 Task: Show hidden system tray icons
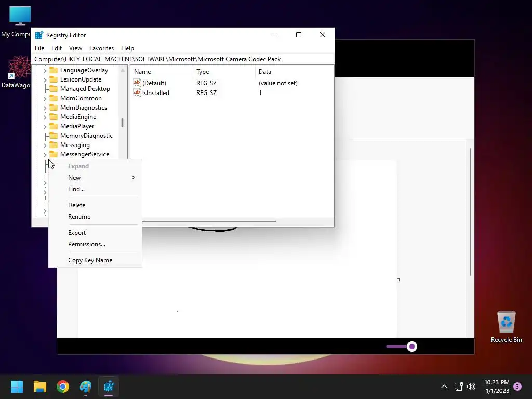coord(444,387)
